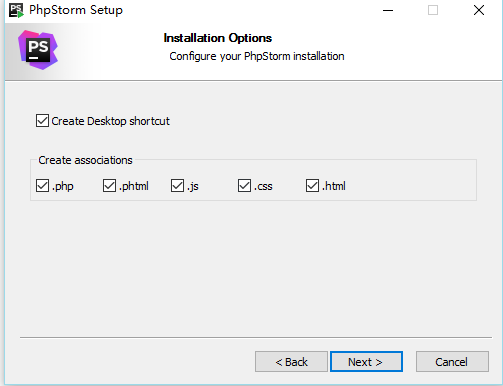Cancel the installation
This screenshot has width=503, height=386.
452,361
